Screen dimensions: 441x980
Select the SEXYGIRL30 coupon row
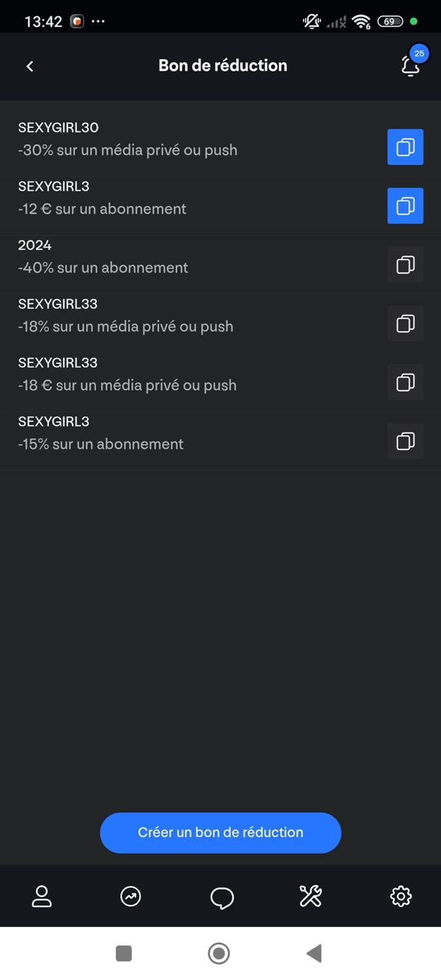[220, 147]
